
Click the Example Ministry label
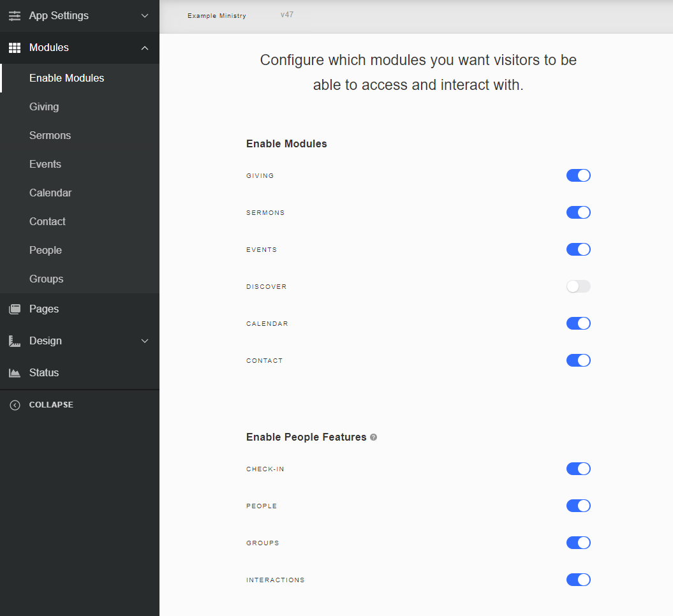pyautogui.click(x=217, y=15)
